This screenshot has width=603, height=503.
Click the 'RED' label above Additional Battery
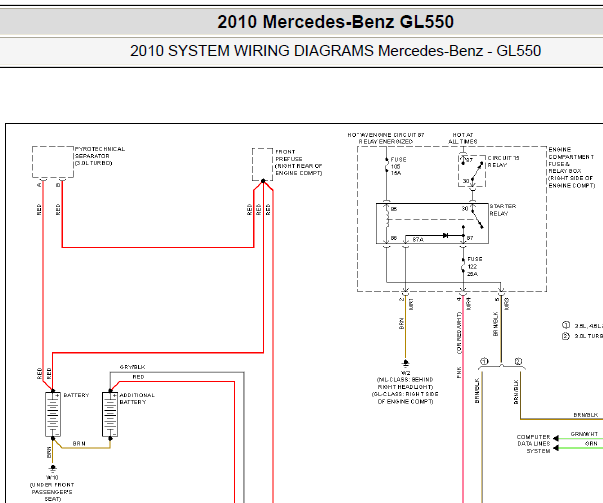(138, 377)
